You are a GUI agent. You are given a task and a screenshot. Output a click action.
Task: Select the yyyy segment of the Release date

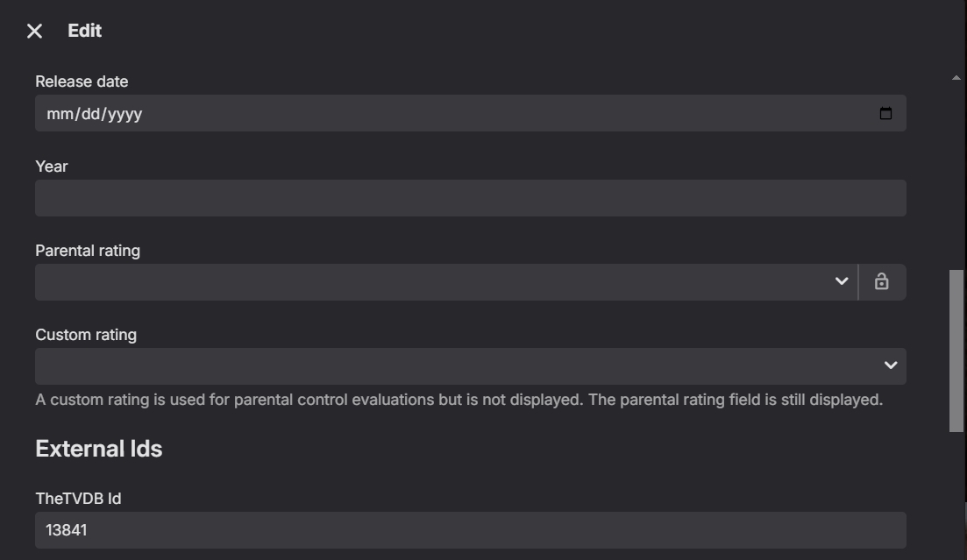[x=125, y=114]
